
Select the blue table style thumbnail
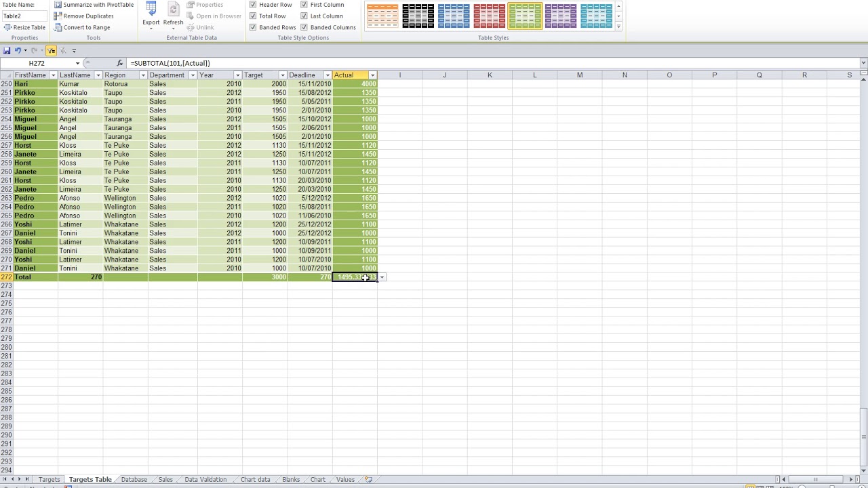pos(454,16)
